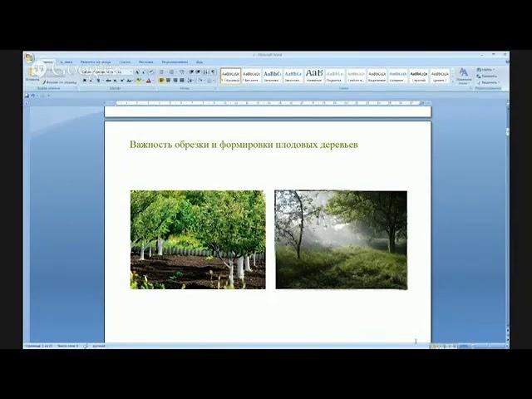Viewport: 532px width, 399px height.
Task: Center the paragraph text
Action: (x=168, y=81)
